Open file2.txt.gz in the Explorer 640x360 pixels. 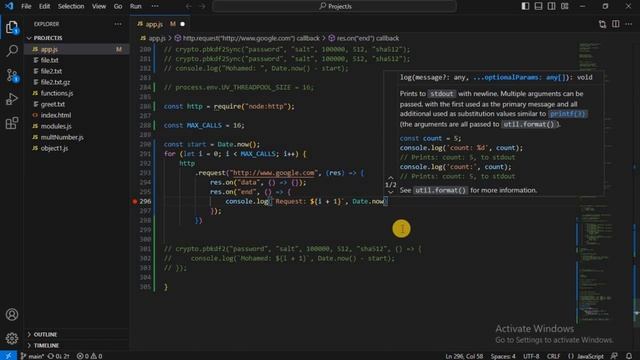click(77, 82)
